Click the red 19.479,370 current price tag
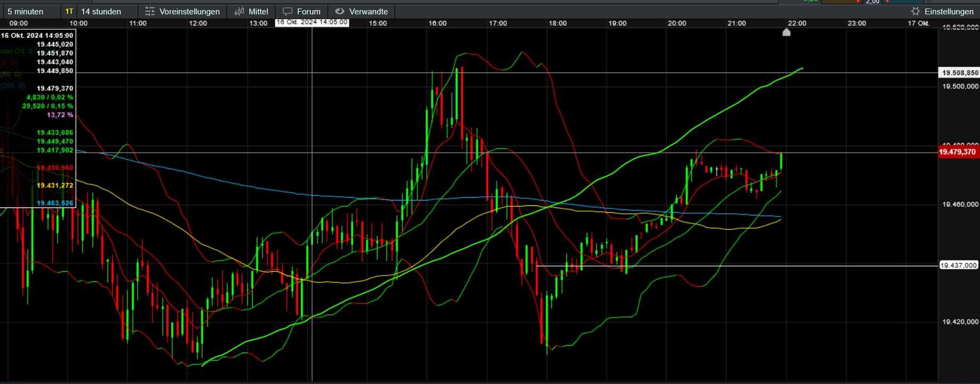 pyautogui.click(x=958, y=152)
